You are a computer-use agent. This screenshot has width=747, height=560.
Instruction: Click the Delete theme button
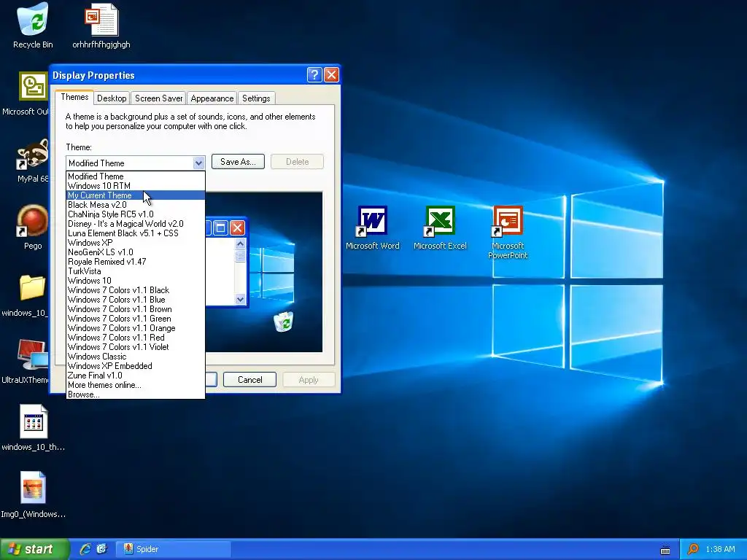298,162
